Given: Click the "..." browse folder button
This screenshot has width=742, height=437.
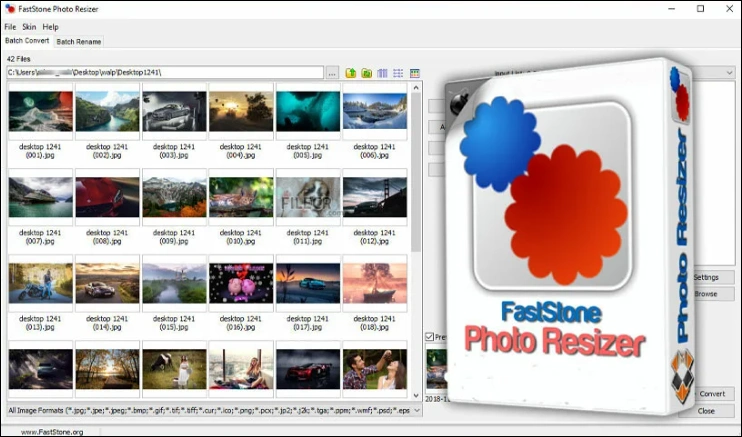Looking at the screenshot, I should tap(332, 73).
